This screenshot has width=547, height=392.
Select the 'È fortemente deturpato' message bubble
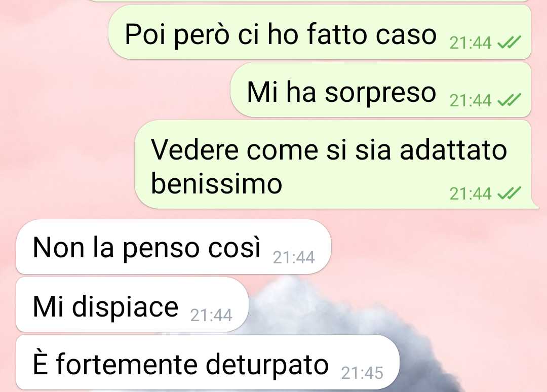208,362
